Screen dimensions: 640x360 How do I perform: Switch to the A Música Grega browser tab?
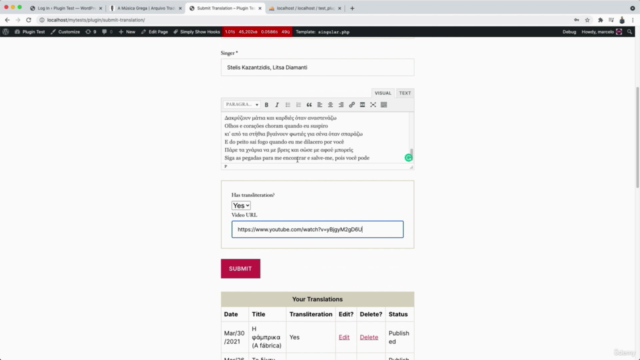(145, 8)
